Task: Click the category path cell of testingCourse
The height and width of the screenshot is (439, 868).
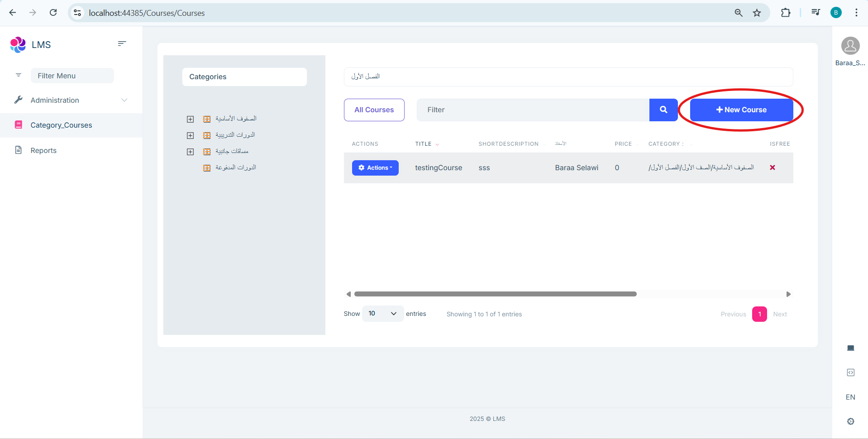Action: click(x=701, y=167)
